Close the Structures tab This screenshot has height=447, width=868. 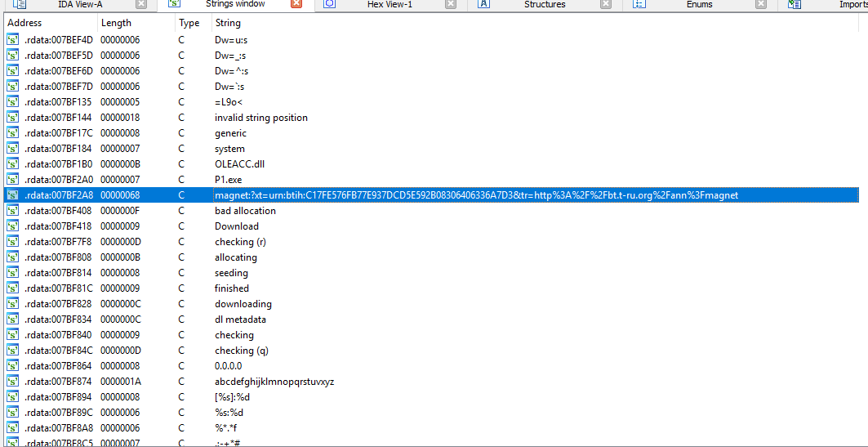(x=605, y=4)
